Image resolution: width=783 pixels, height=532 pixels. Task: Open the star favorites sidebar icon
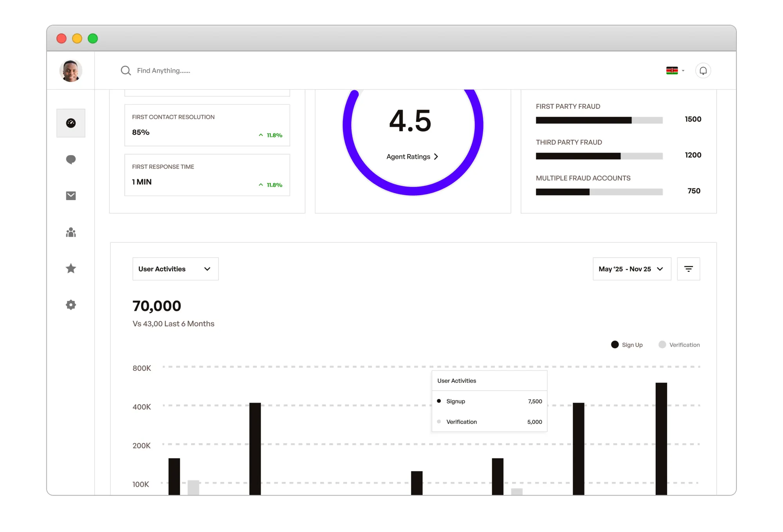[71, 268]
